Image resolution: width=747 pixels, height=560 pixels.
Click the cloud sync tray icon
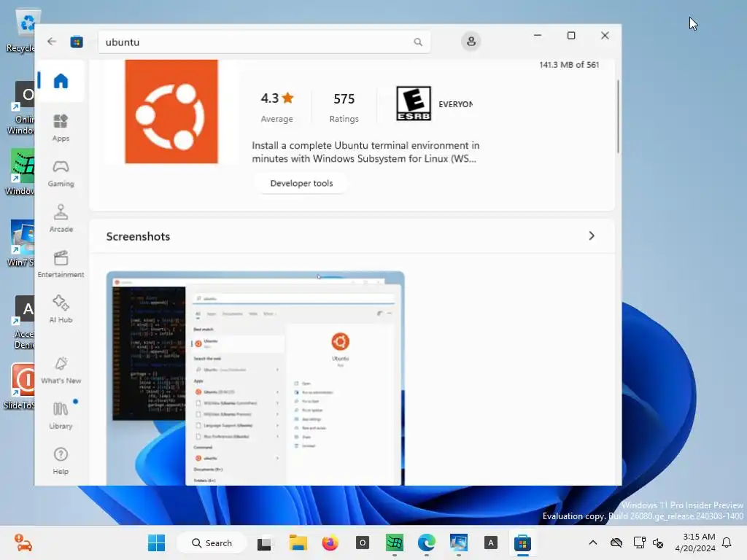(x=616, y=542)
